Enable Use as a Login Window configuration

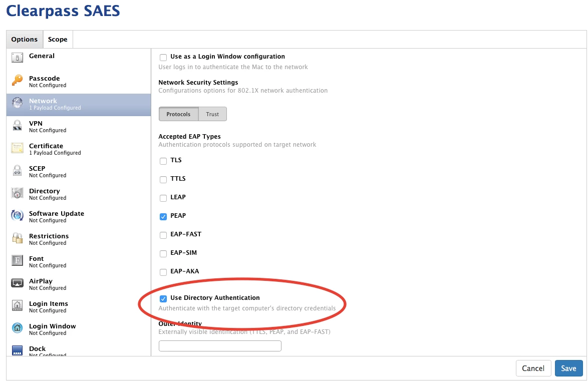point(163,58)
